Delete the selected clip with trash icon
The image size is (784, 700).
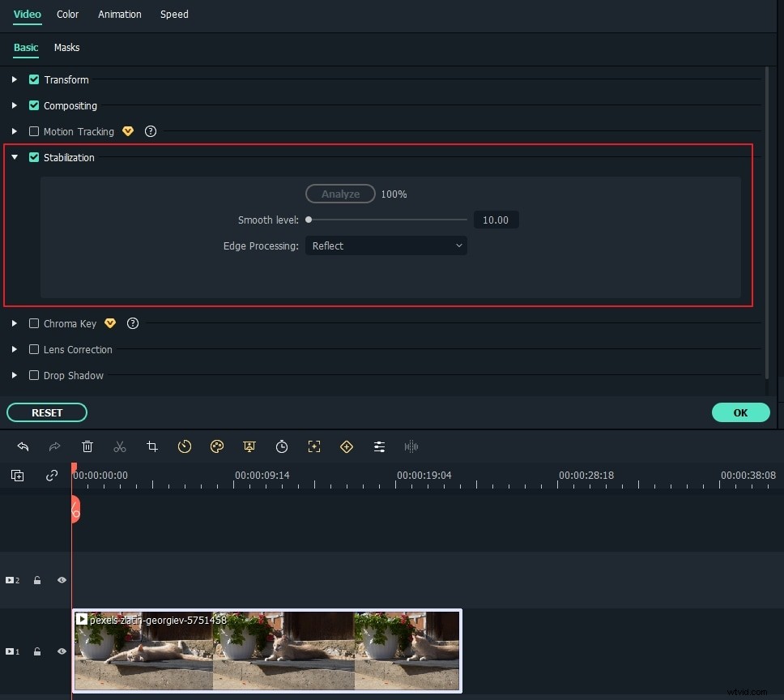point(87,446)
